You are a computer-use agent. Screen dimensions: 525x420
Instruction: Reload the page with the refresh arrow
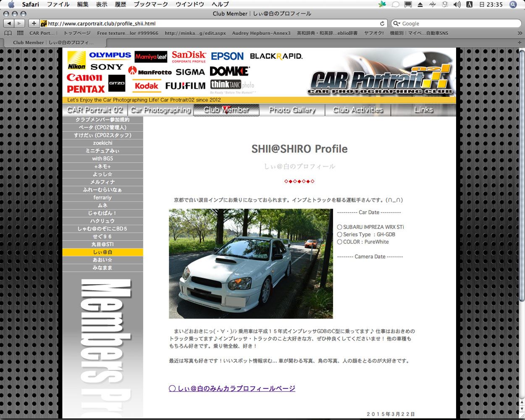tap(382, 24)
